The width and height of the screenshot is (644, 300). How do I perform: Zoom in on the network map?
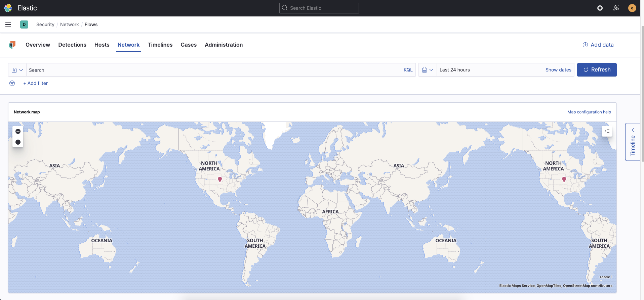click(18, 131)
